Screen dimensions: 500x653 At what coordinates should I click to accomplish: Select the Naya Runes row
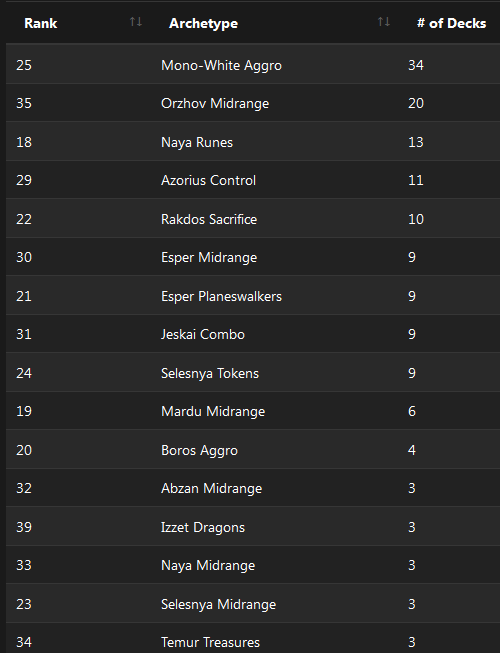tap(253, 142)
